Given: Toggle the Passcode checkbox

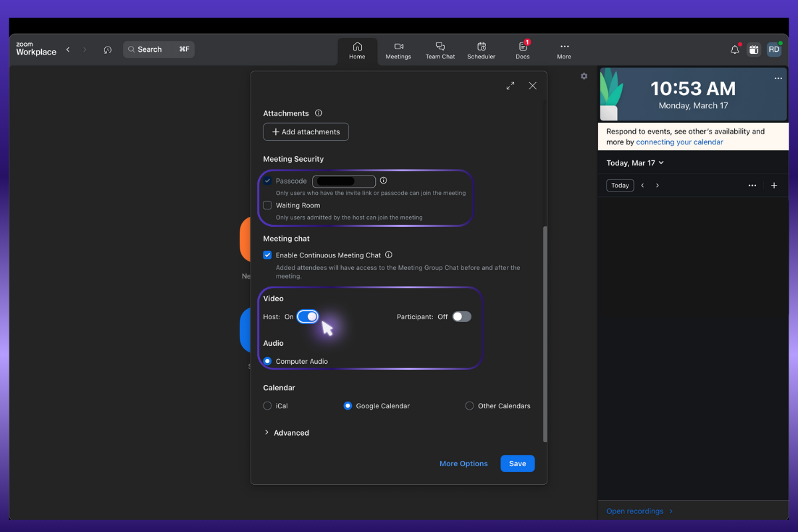Looking at the screenshot, I should 267,181.
